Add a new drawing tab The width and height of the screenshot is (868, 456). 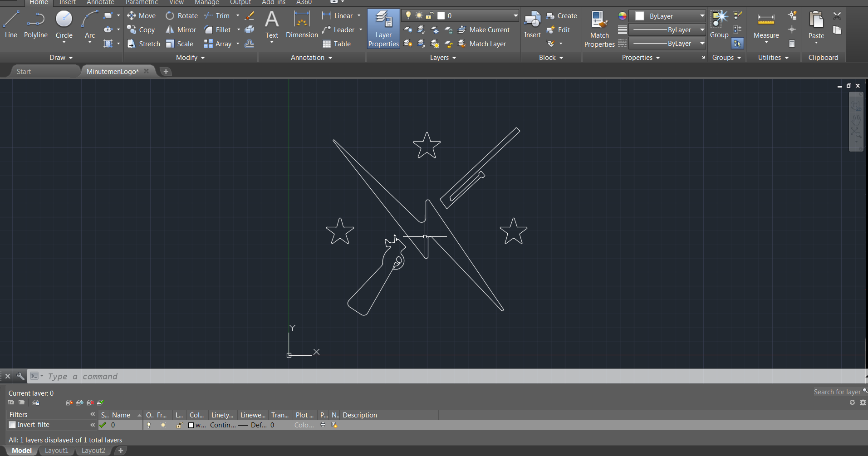166,72
